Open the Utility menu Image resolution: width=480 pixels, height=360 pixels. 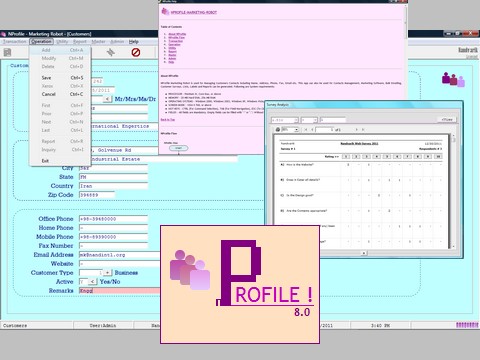click(62, 42)
